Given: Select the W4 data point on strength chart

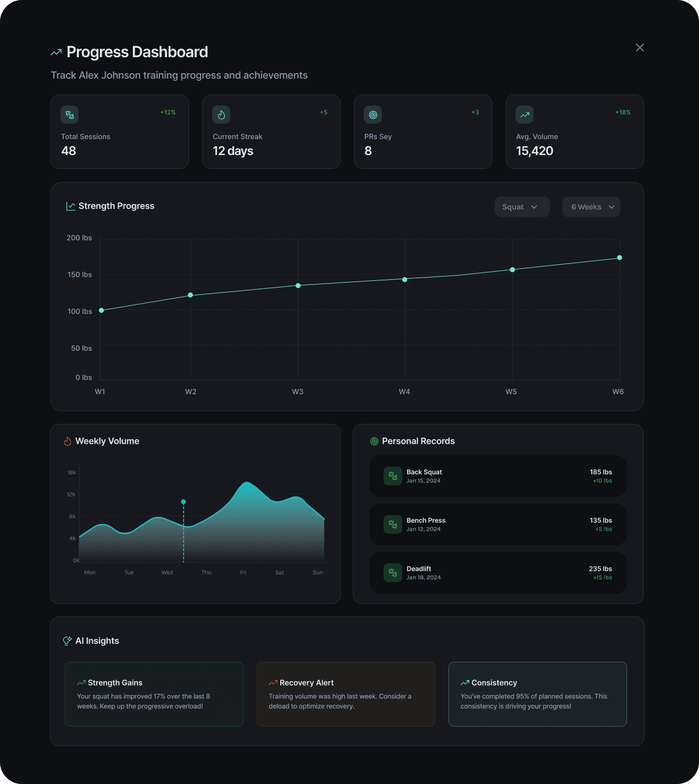Looking at the screenshot, I should tap(405, 279).
